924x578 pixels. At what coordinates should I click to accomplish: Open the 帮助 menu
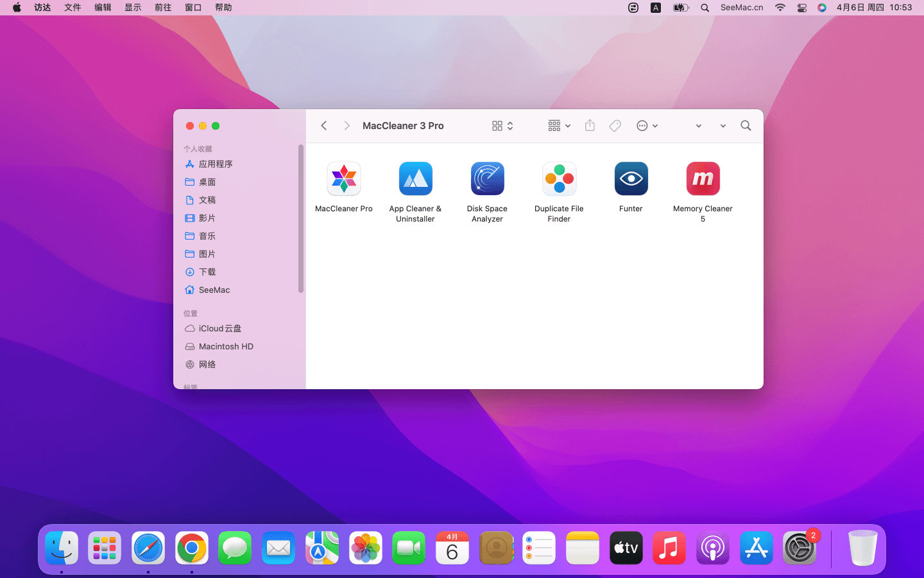223,8
